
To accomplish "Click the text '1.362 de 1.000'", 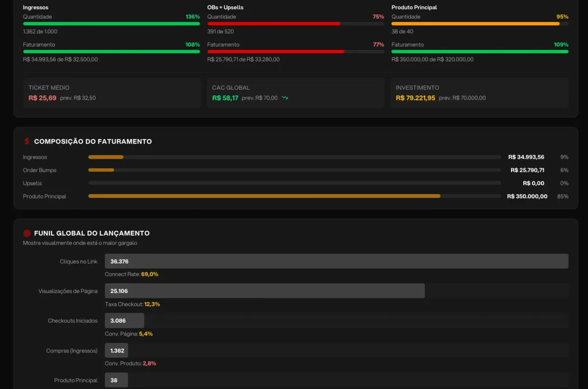I will click(40, 31).
